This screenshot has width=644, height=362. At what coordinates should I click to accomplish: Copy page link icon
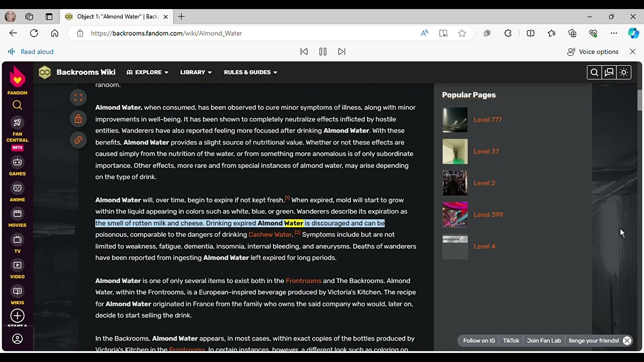click(78, 140)
